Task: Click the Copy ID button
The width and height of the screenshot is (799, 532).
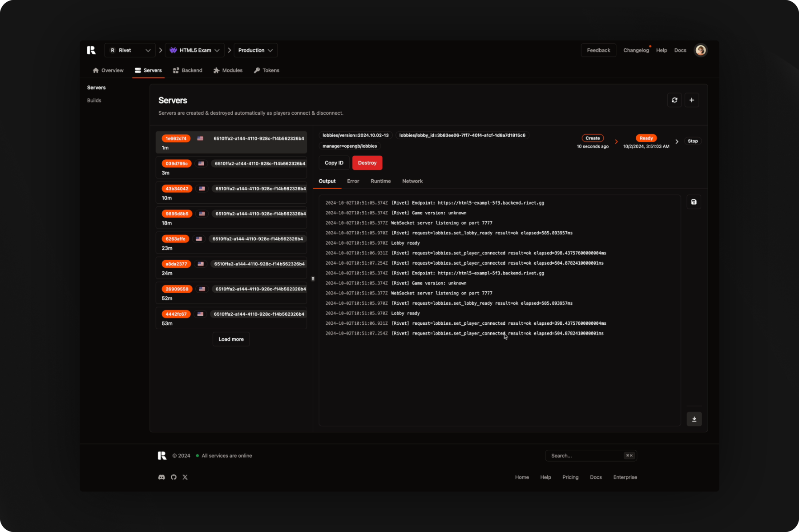Action: pyautogui.click(x=334, y=163)
